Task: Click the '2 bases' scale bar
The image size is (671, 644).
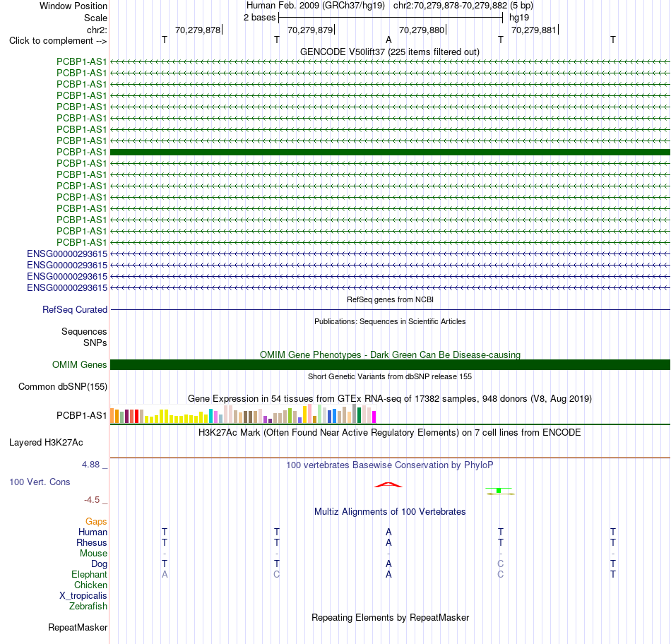Action: 391,18
